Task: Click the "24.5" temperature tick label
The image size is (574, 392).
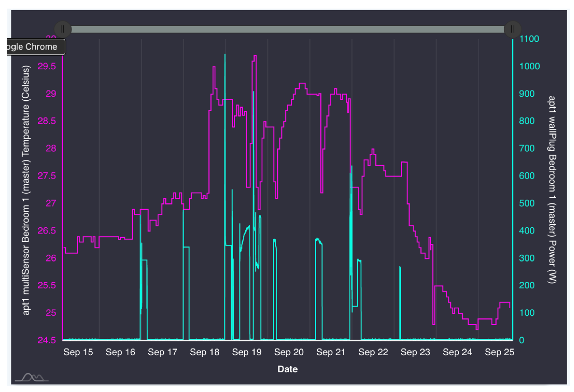Action: [47, 340]
